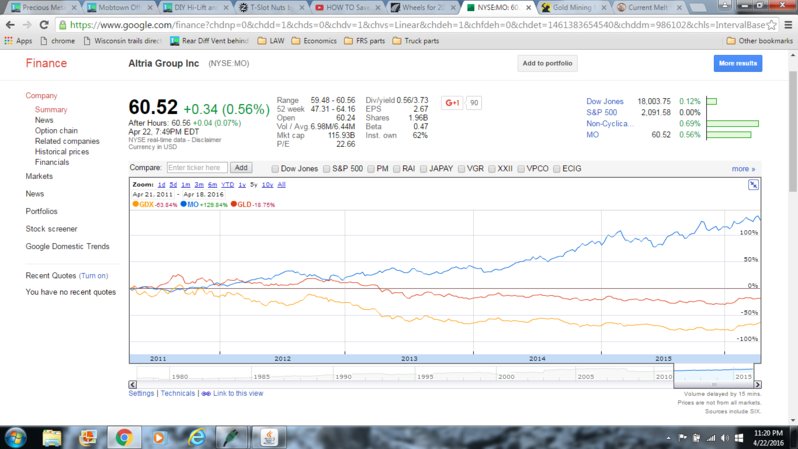Open Historical prices in the sidebar
The image size is (798, 449).
pyautogui.click(x=62, y=152)
